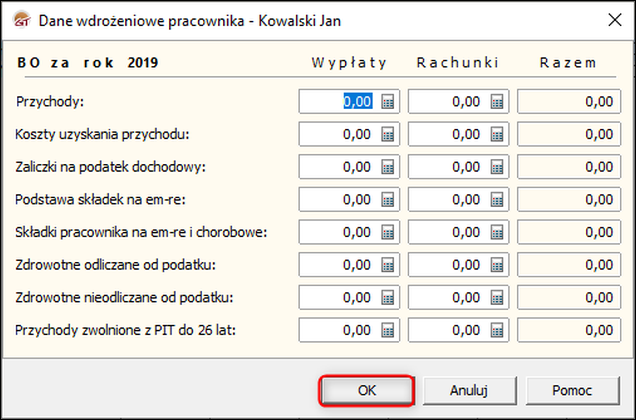The width and height of the screenshot is (636, 420).
Task: Open help with Pomoc button
Action: point(571,390)
